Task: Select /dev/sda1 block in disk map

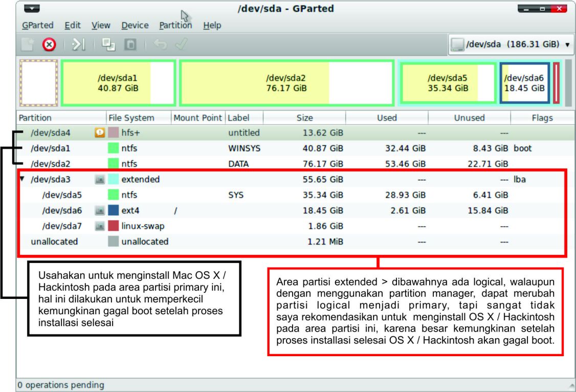Action: (118, 83)
